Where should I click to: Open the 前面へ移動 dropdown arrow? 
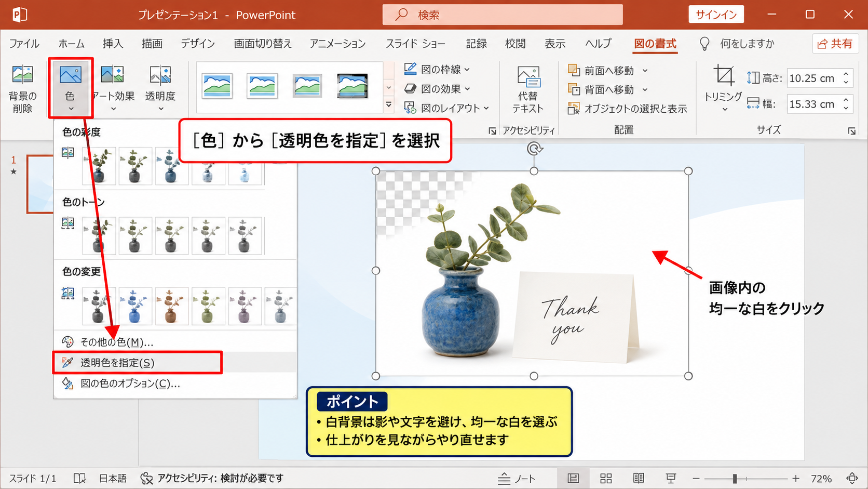[645, 71]
